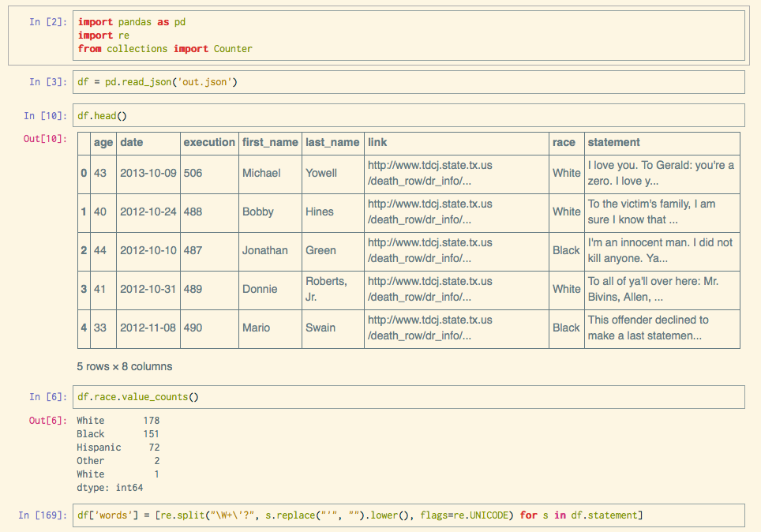Click the Hispanic count in value_counts output
761x532 pixels.
point(154,447)
